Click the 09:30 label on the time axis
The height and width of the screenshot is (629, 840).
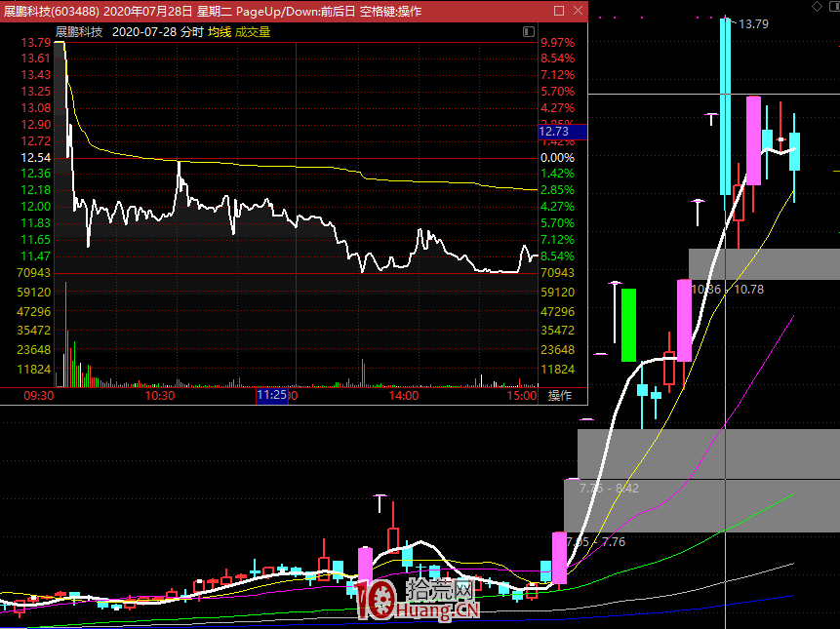38,396
